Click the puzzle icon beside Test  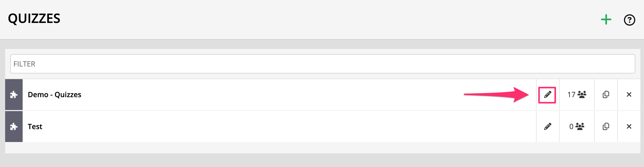click(x=14, y=127)
